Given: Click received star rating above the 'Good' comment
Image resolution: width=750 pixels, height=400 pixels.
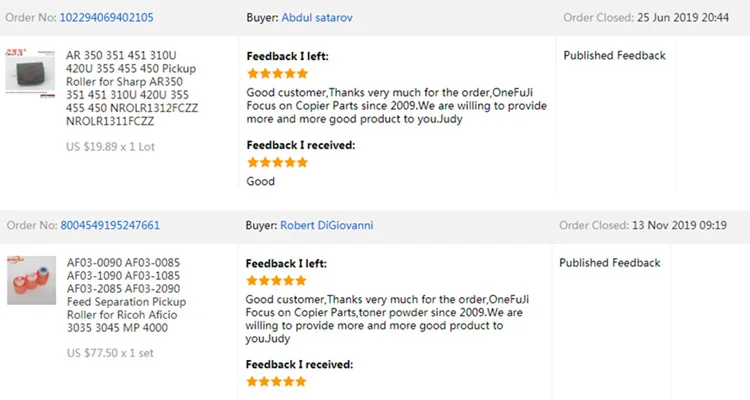Looking at the screenshot, I should (277, 162).
